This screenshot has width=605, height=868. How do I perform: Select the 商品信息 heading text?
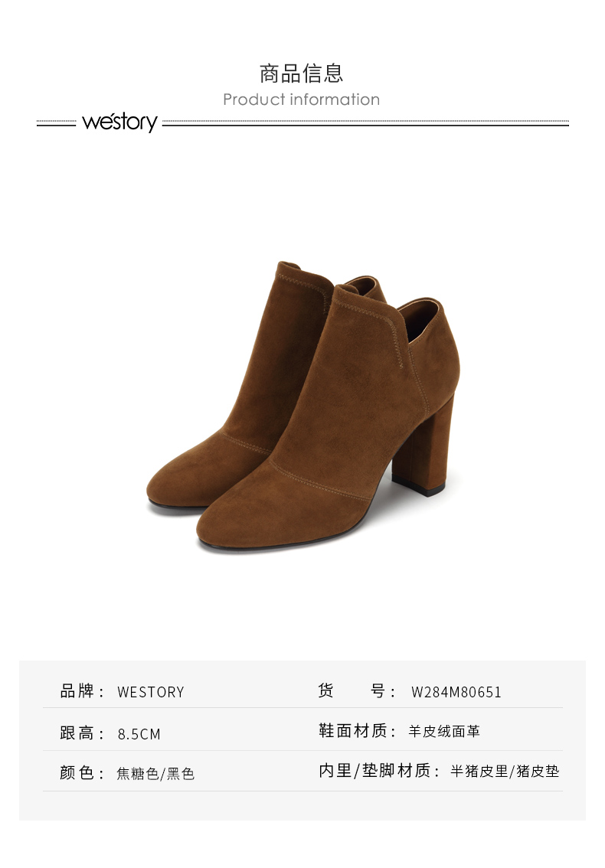click(x=302, y=73)
